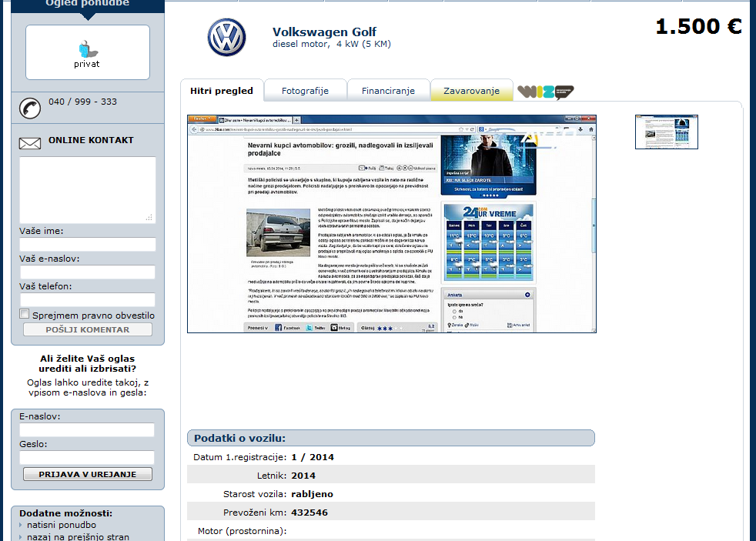Focus the online contact message textarea
756x541 pixels.
click(87, 190)
